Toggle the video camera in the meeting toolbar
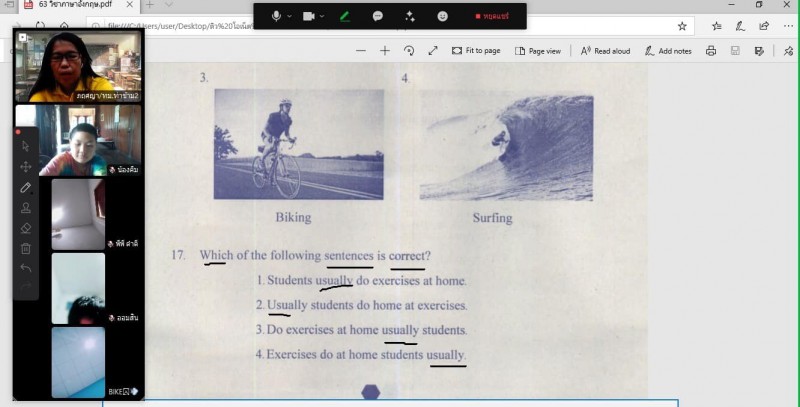800x407 pixels. tap(309, 16)
